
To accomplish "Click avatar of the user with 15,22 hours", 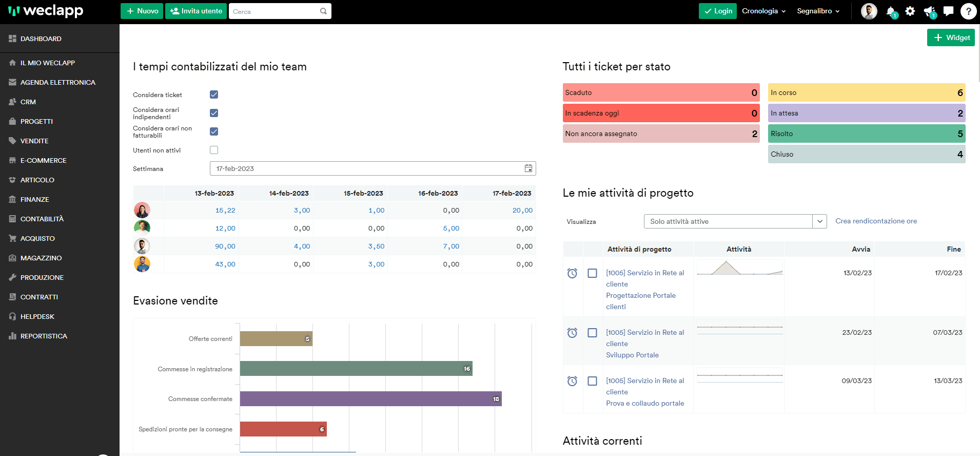I will (x=142, y=210).
